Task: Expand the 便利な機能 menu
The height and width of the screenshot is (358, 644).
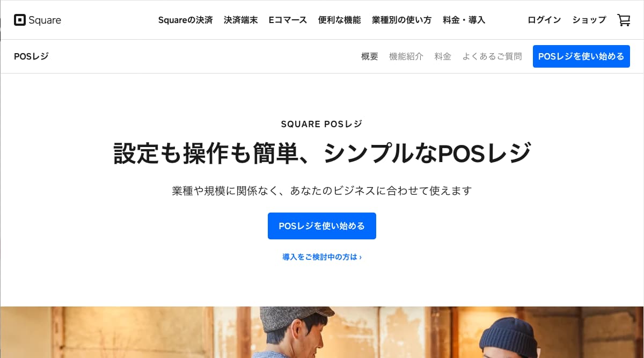Action: (x=339, y=20)
